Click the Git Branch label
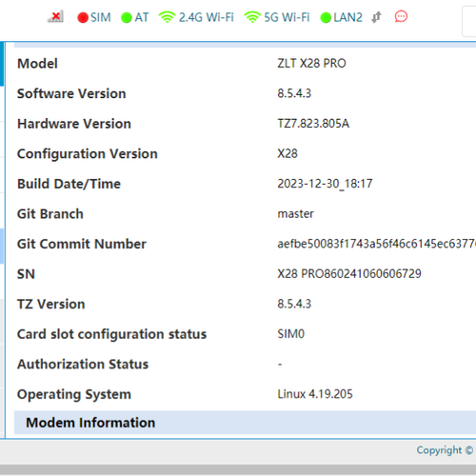The width and height of the screenshot is (476, 476). (50, 214)
